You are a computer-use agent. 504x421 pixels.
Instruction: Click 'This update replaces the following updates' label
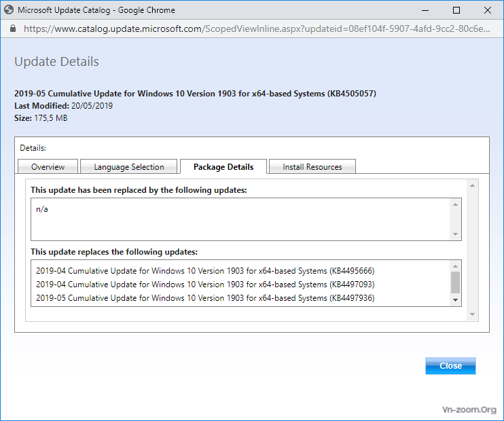tap(114, 252)
